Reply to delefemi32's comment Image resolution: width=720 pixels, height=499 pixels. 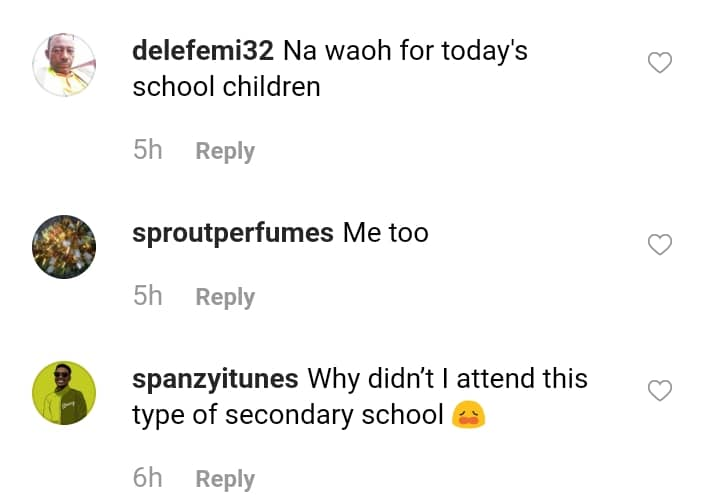[x=225, y=151]
